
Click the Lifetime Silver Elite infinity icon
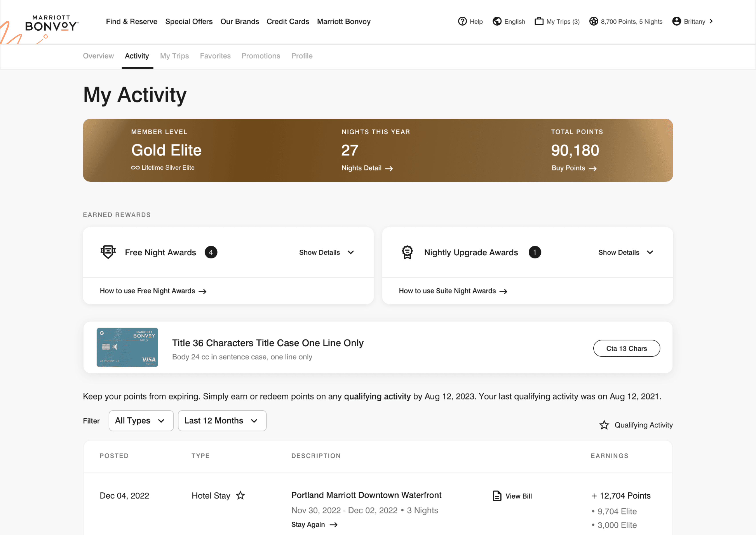click(x=135, y=168)
